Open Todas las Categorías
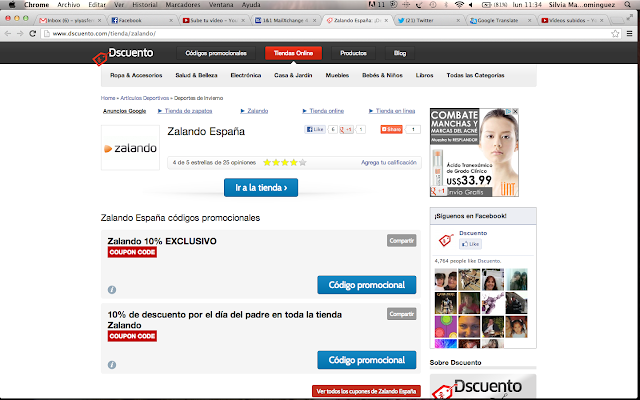 475,75
